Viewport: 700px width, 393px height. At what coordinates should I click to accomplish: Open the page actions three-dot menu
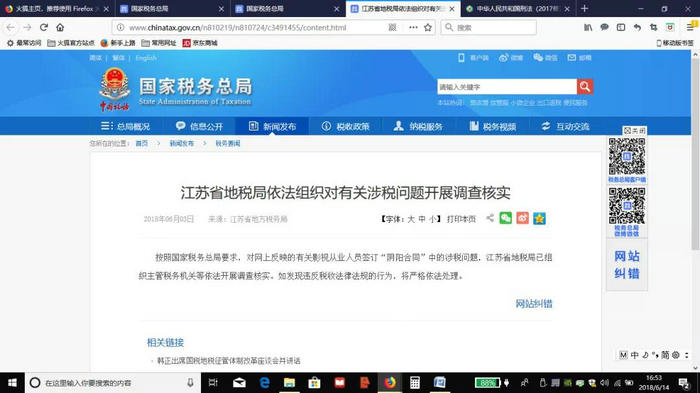pos(413,27)
